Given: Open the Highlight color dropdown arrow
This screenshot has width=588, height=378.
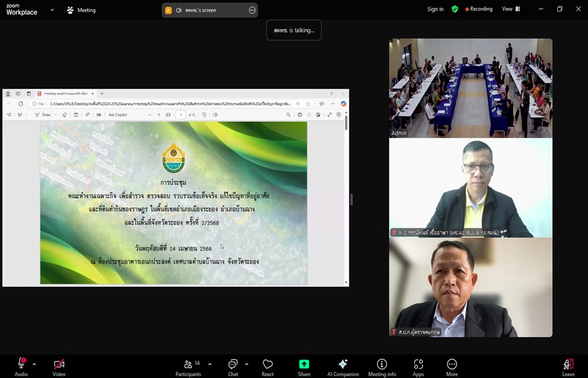Looking at the screenshot, I should click(x=27, y=115).
